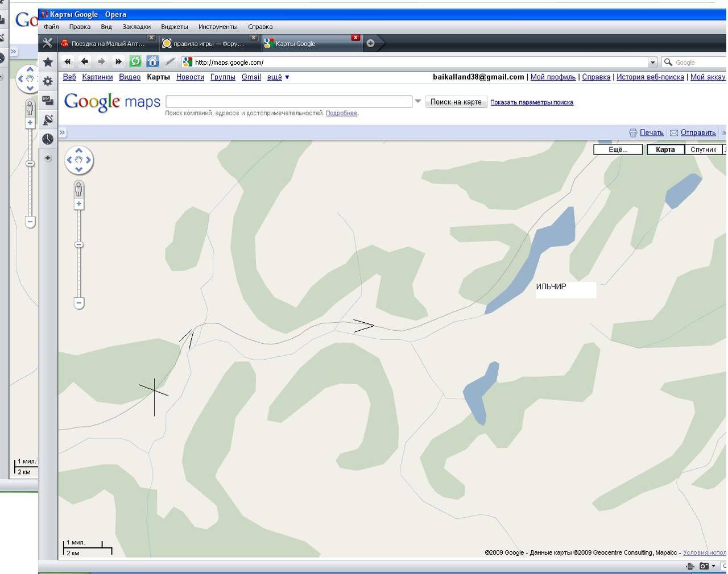Open the satellite dish panel icon

pyautogui.click(x=48, y=119)
